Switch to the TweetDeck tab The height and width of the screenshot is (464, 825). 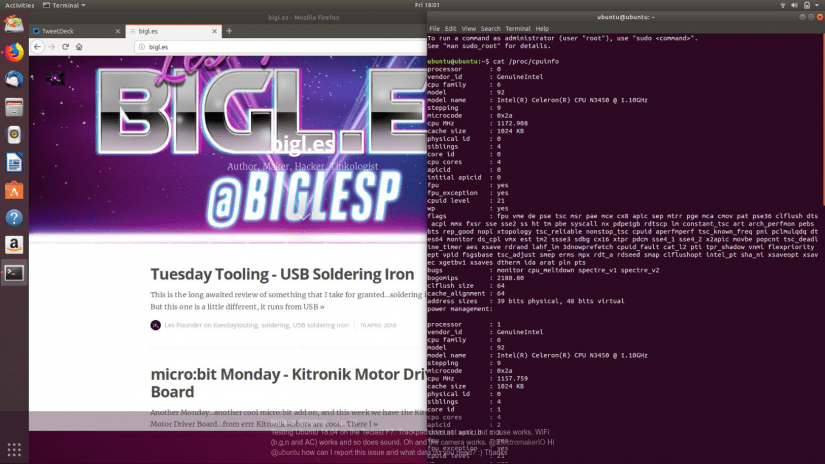coord(77,31)
